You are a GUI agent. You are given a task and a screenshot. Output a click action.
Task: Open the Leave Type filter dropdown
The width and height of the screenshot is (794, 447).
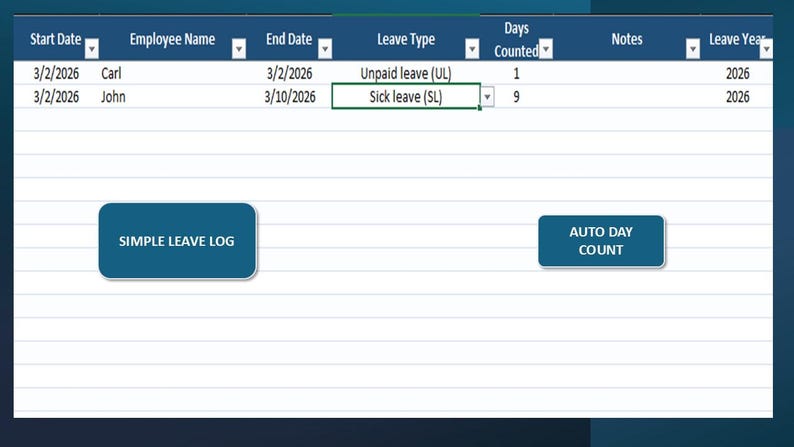(472, 49)
